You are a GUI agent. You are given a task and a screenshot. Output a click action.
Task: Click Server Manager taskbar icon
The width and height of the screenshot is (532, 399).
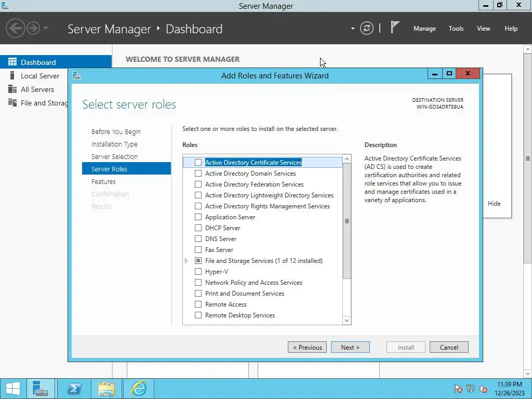[x=41, y=389]
